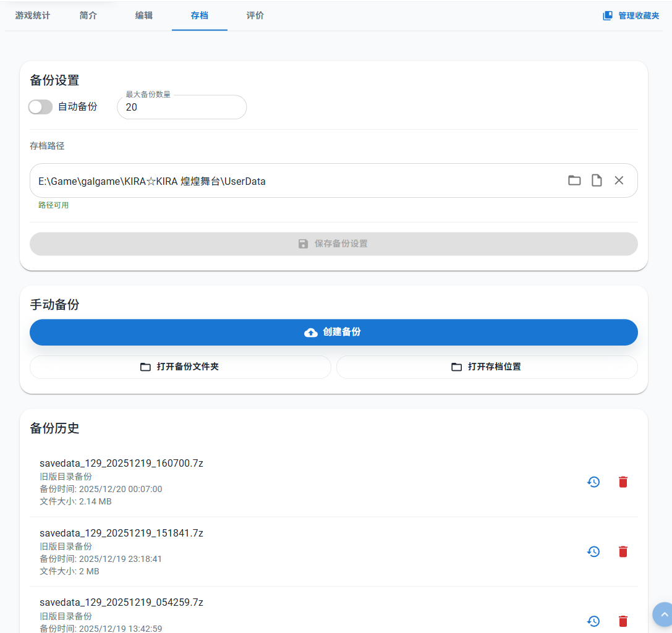Image resolution: width=672 pixels, height=633 pixels.
Task: Click the 管理收藏夹 link
Action: click(631, 16)
